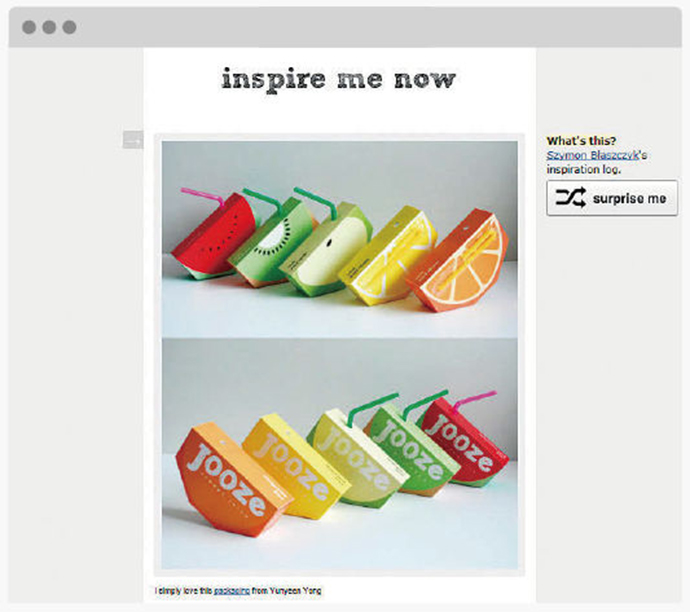
Task: Click the red Jooze box with pink straw
Action: point(462,444)
